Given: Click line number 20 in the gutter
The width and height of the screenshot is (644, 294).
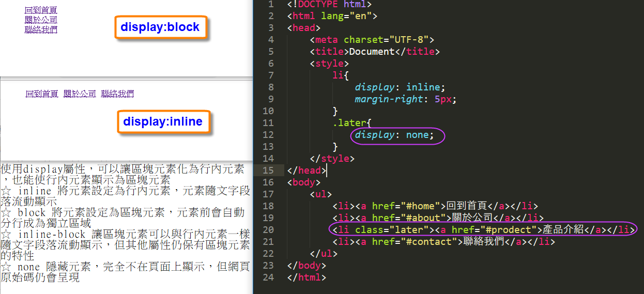Looking at the screenshot, I should (268, 230).
